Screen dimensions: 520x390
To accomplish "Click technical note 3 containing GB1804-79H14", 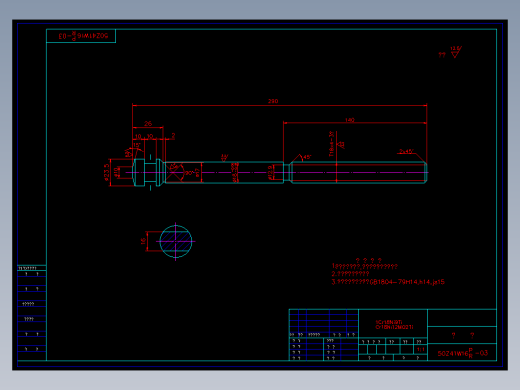I will point(388,282).
